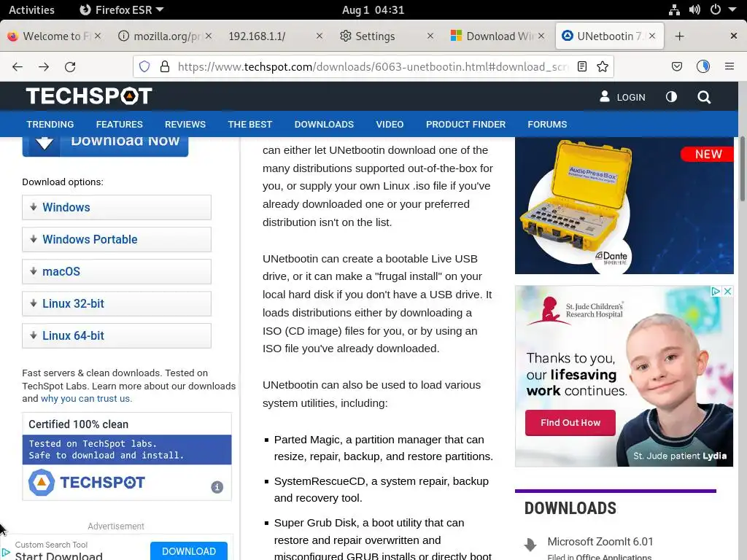The height and width of the screenshot is (560, 747).
Task: Open the volume tray icon
Action: (694, 9)
